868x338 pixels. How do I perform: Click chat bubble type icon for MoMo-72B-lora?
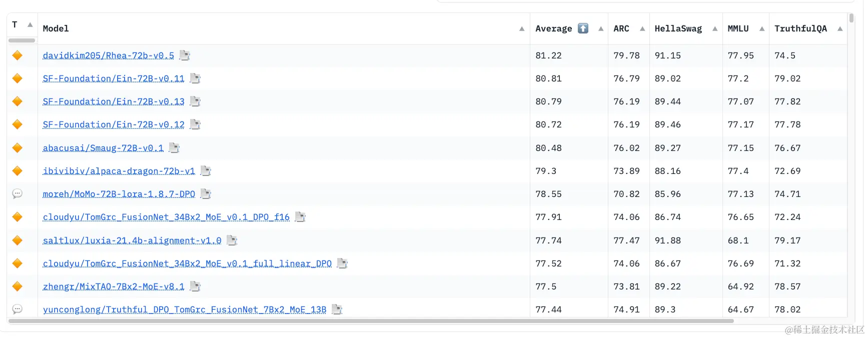[x=18, y=193]
